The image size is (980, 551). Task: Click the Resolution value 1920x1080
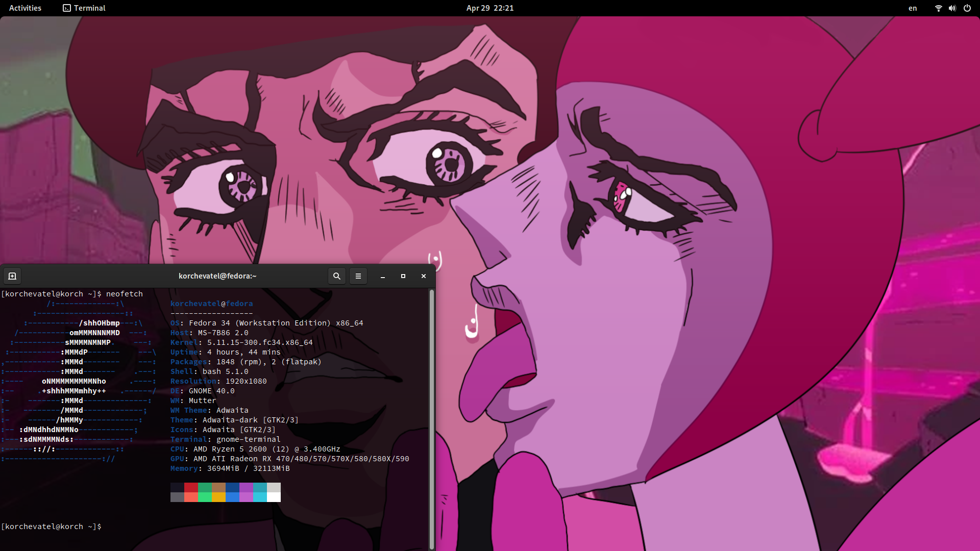tap(246, 381)
